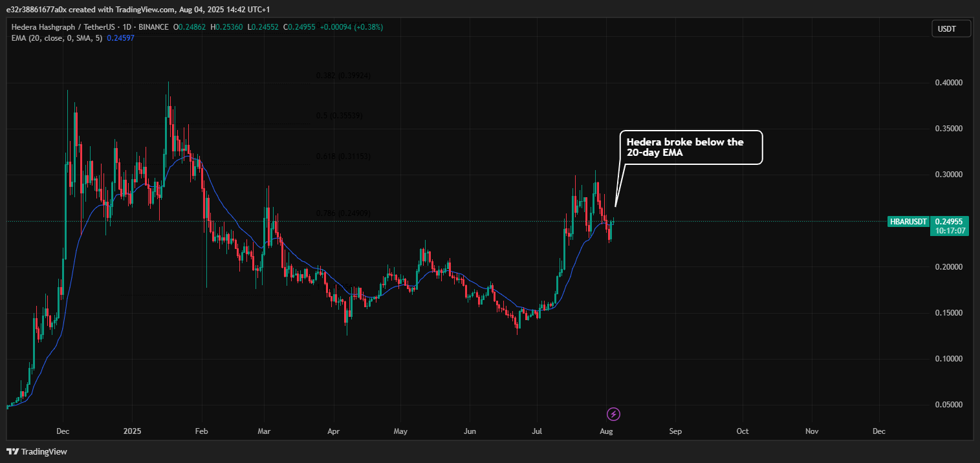Click the close value C0.24955 in header
980x463 pixels.
tap(300, 27)
